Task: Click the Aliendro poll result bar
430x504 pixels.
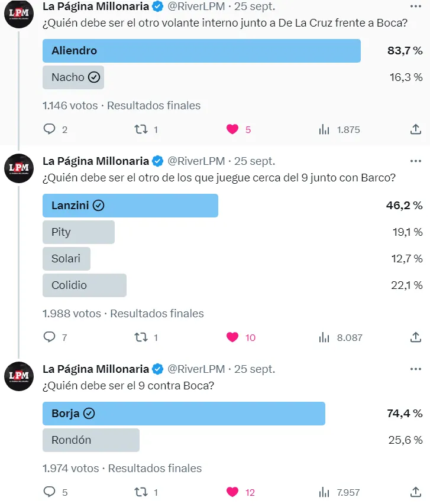Action: tap(201, 51)
